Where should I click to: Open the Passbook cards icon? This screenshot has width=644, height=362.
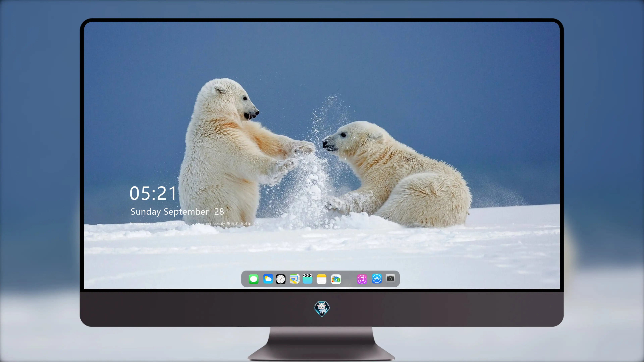(x=336, y=279)
